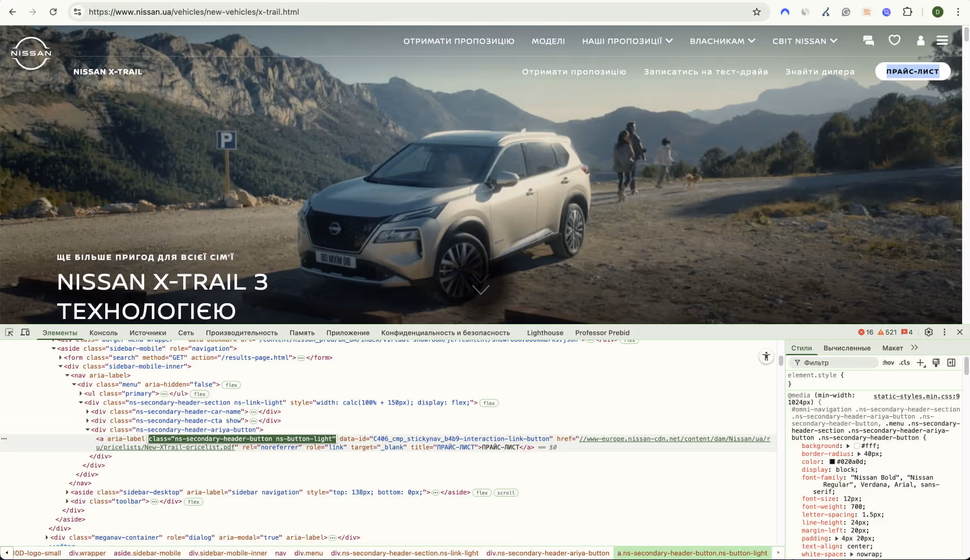970x560 pixels.
Task: Expand the form class search node
Action: (x=61, y=357)
